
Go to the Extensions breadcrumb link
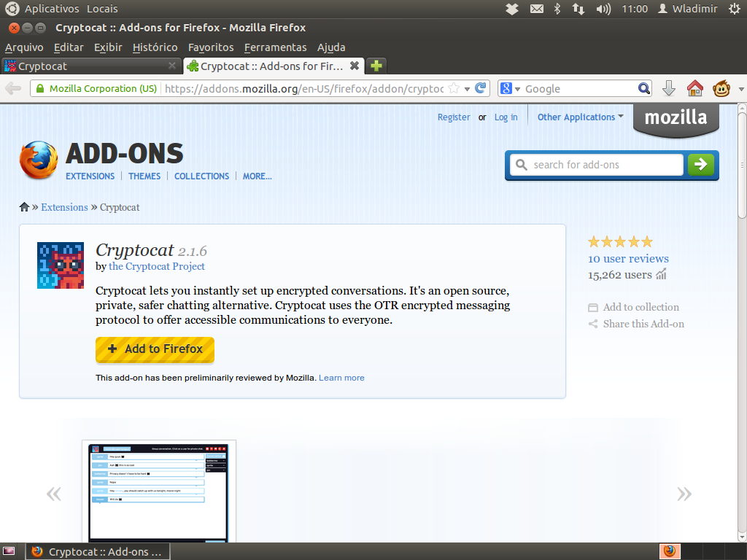[64, 207]
